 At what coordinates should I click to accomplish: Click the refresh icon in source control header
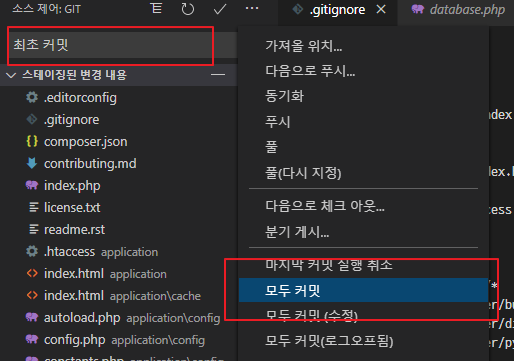187,9
